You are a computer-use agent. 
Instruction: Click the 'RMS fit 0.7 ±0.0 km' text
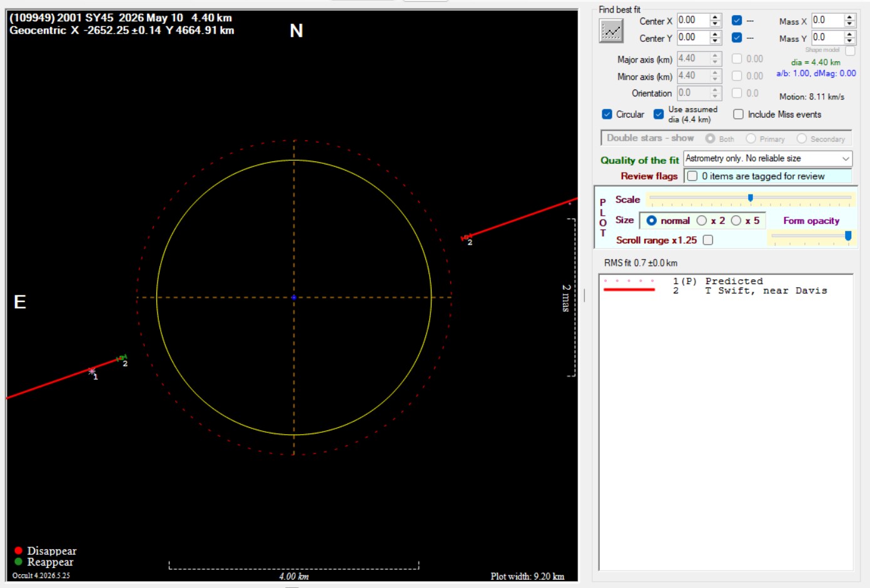coord(640,263)
